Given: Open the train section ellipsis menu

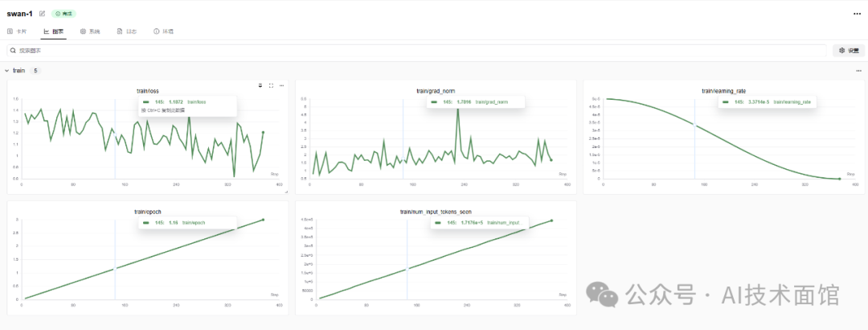Looking at the screenshot, I should point(858,71).
